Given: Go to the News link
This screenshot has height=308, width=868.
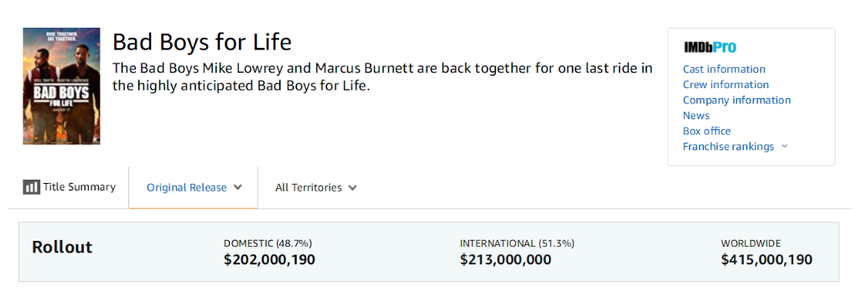Looking at the screenshot, I should (x=696, y=116).
